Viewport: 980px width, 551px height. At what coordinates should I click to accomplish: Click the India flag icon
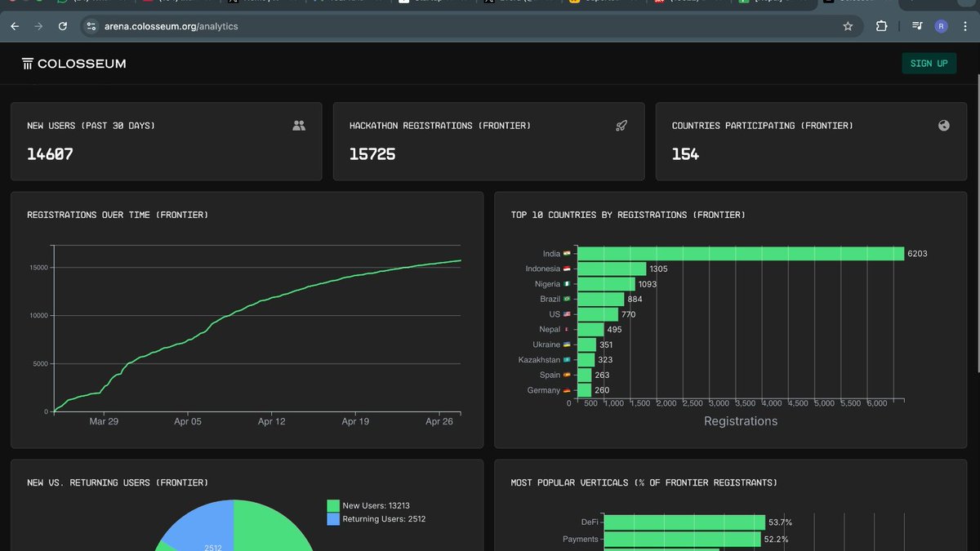(567, 254)
